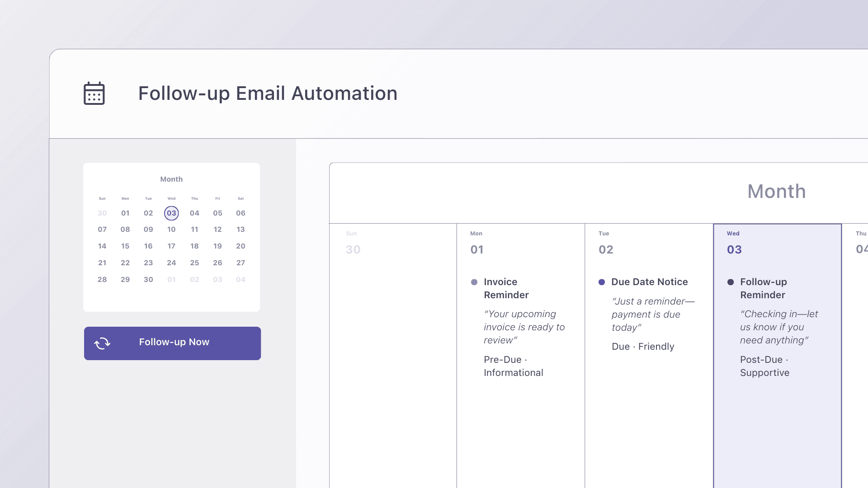Click the Due Date Notice bullet dot
Screen dimensions: 868x488
602,282
